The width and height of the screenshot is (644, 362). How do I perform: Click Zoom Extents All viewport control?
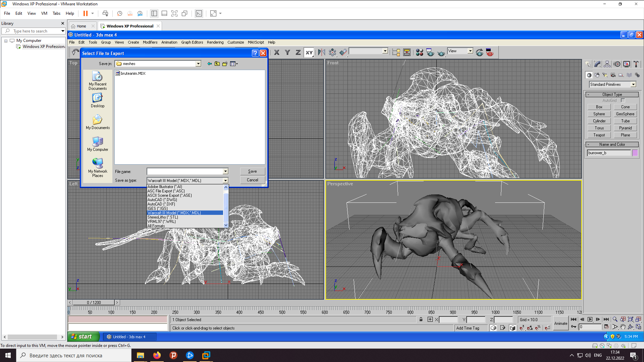click(x=639, y=319)
